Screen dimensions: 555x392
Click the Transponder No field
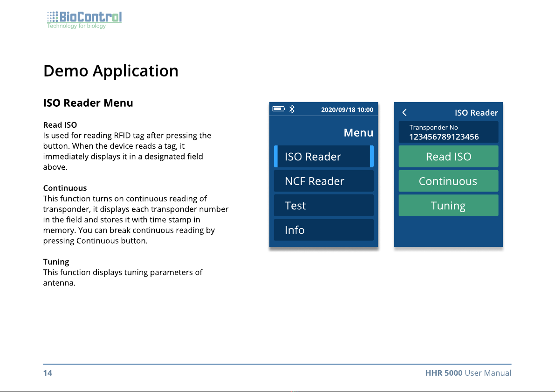[448, 132]
